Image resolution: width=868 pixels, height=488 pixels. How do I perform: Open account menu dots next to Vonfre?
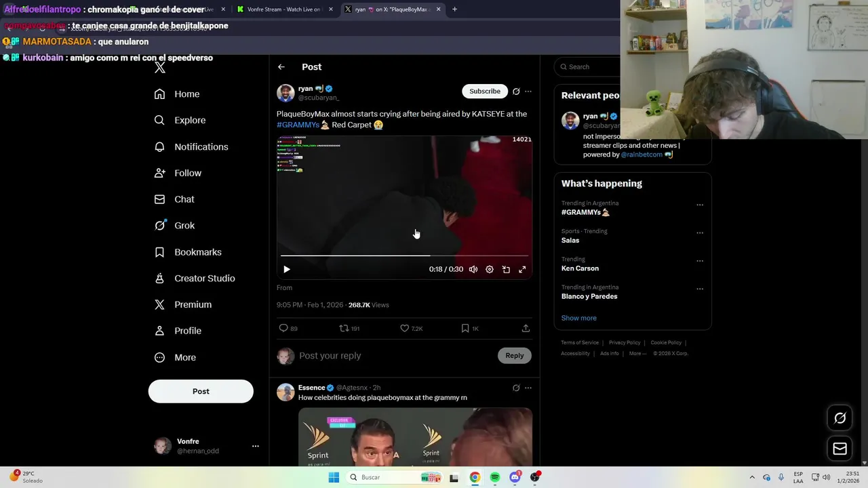(256, 446)
